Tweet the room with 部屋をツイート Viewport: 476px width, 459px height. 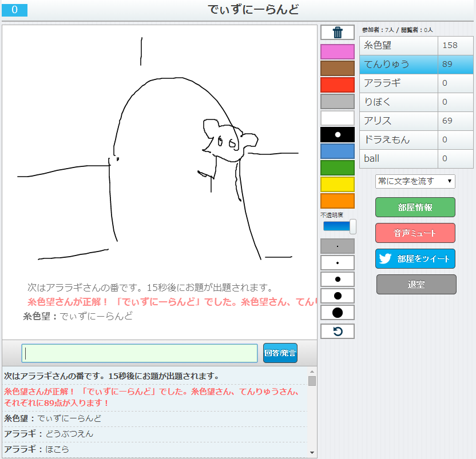click(415, 259)
